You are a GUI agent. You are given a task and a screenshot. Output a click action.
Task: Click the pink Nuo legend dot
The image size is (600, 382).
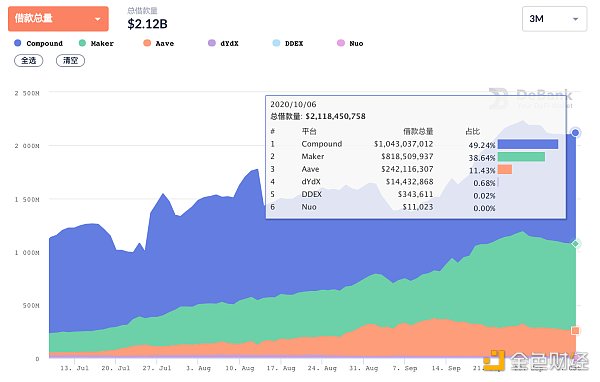pyautogui.click(x=341, y=43)
